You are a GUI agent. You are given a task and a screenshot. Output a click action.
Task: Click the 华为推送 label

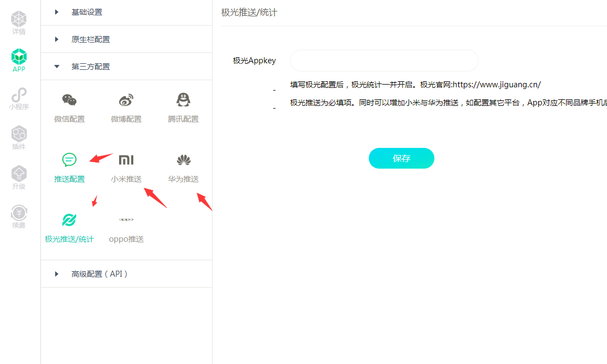(183, 179)
